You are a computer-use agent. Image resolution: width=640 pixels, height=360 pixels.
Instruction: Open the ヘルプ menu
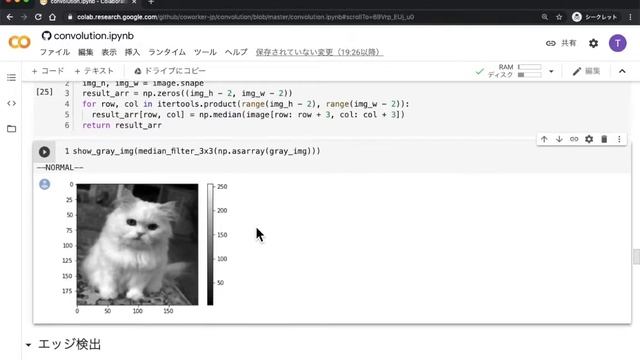236,52
